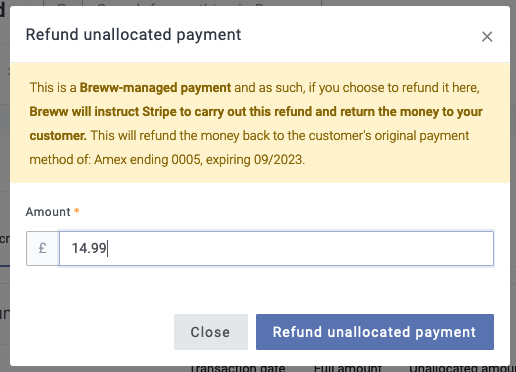Click the 'Full amount' column header
516x372 pixels.
[347, 369]
